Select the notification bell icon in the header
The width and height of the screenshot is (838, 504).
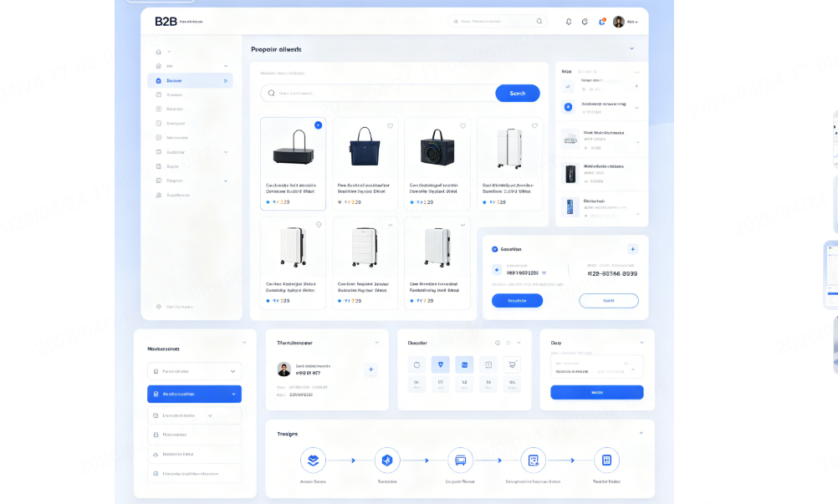570,21
